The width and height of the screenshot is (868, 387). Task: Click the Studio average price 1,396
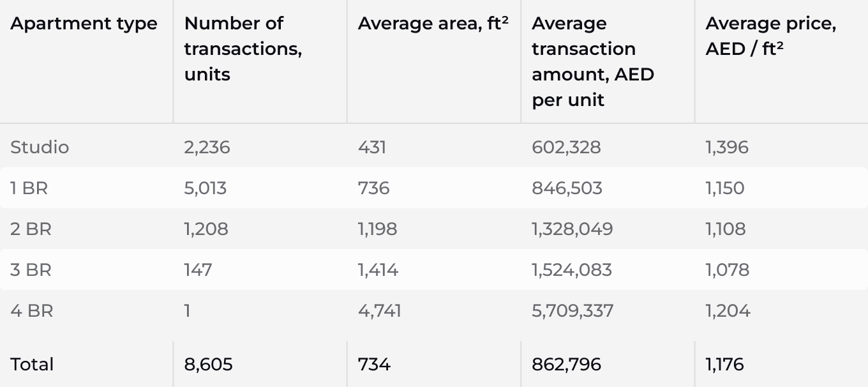click(x=727, y=148)
